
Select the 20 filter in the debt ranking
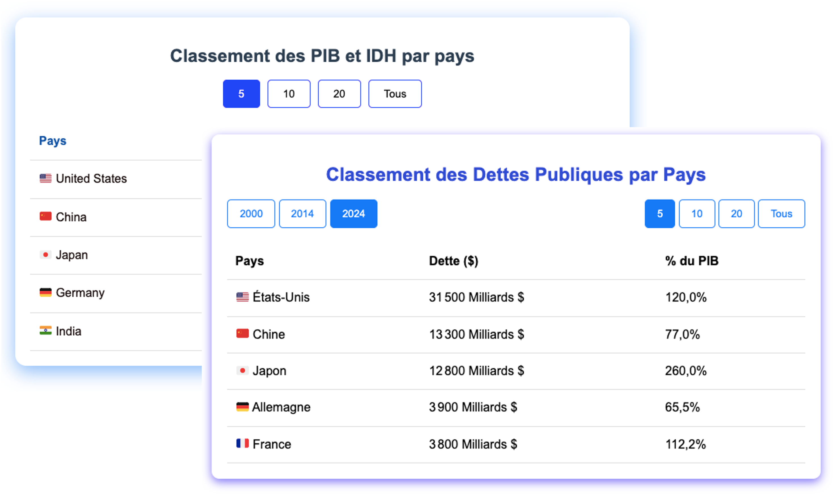coord(736,214)
